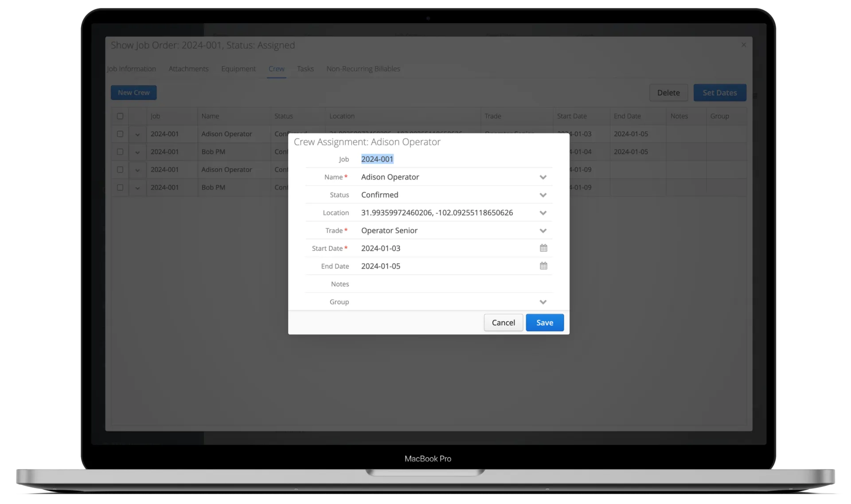Open the Name dropdown
This screenshot has width=851, height=504.
[543, 177]
